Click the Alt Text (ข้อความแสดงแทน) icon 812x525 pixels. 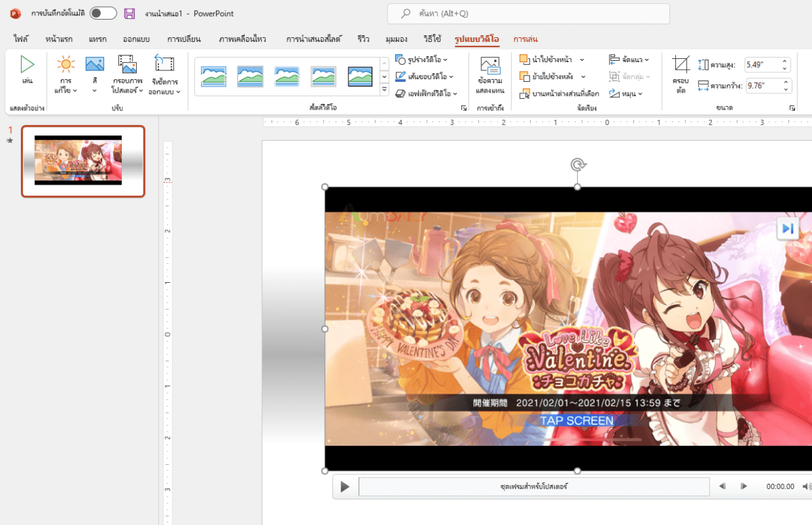coord(490,65)
